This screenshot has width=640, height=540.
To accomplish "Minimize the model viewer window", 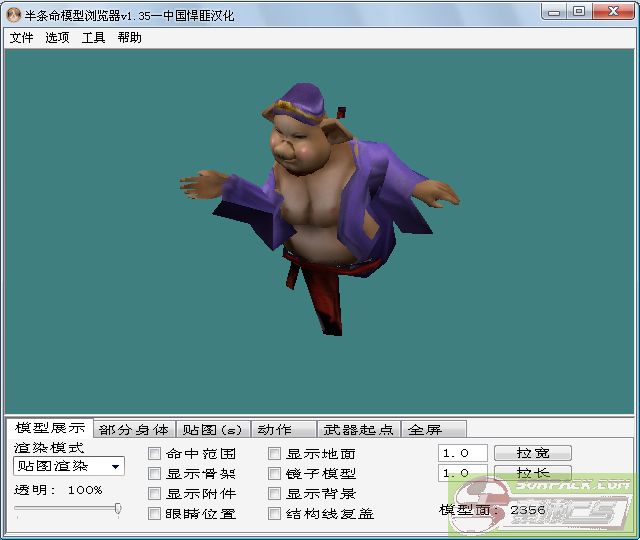I will [x=557, y=11].
